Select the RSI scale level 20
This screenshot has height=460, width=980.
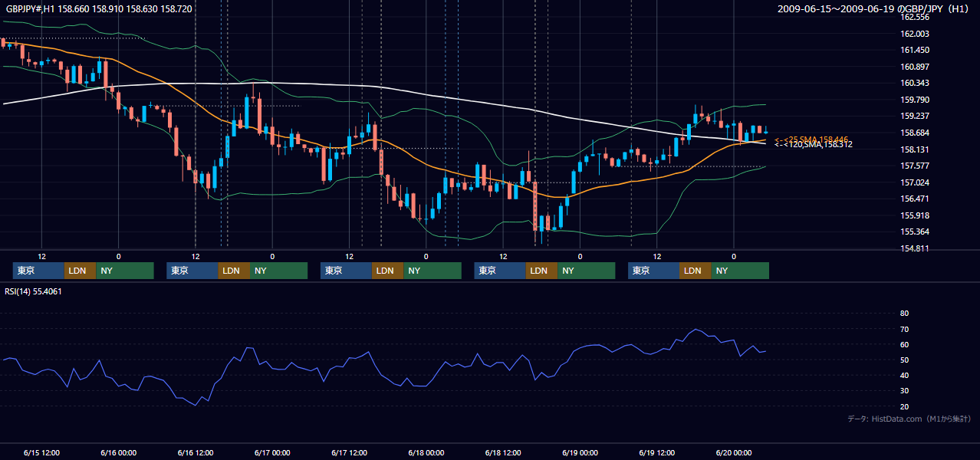pos(904,406)
